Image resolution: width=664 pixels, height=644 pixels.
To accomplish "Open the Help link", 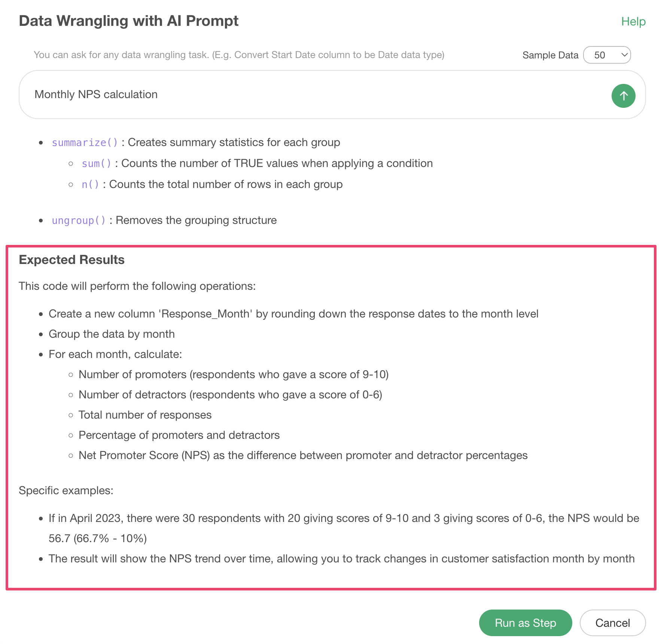I will click(633, 21).
